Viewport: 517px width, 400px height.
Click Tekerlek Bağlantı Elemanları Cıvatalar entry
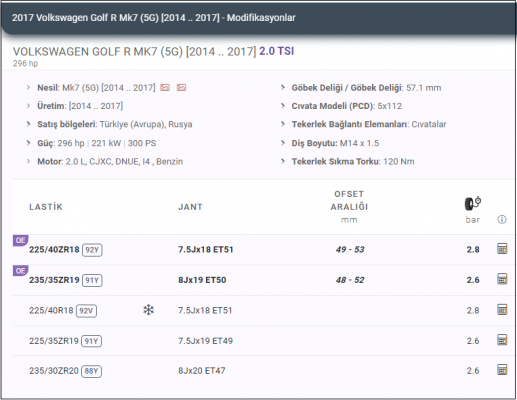coord(369,124)
